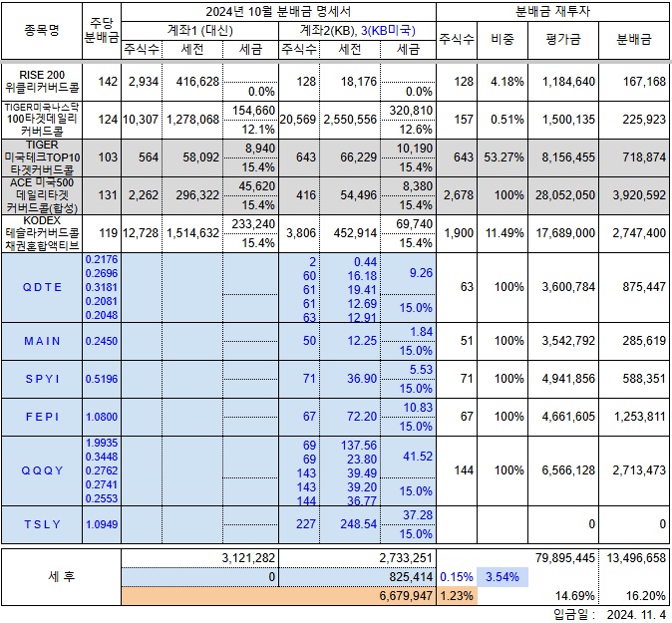Click the 종목명 header cell
672x623 pixels.
(42, 31)
